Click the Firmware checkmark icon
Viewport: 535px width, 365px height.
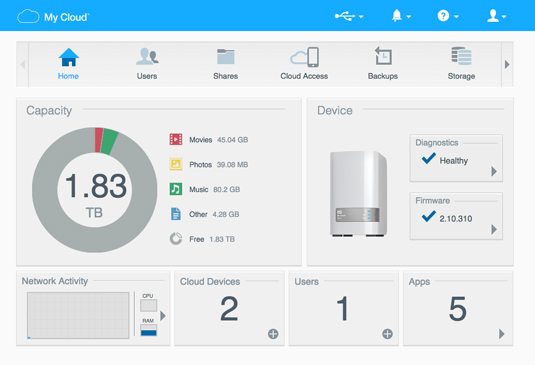click(x=429, y=216)
